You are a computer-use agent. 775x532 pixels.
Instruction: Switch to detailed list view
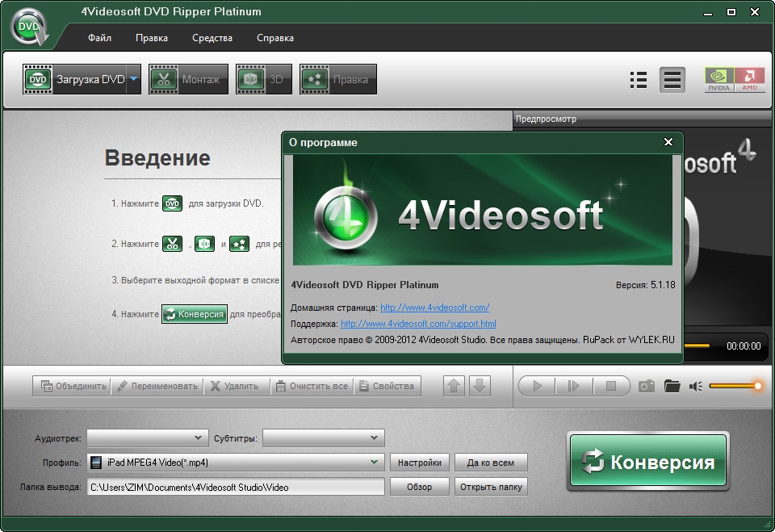coord(672,80)
